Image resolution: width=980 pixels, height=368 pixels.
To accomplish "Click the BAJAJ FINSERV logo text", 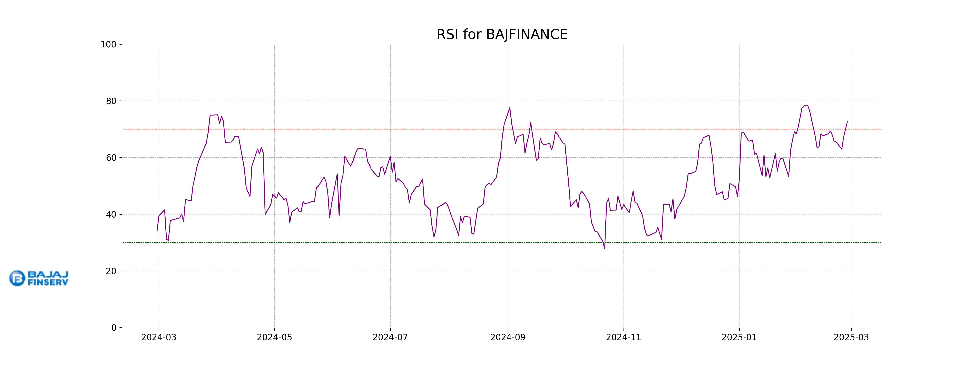I will click(48, 278).
